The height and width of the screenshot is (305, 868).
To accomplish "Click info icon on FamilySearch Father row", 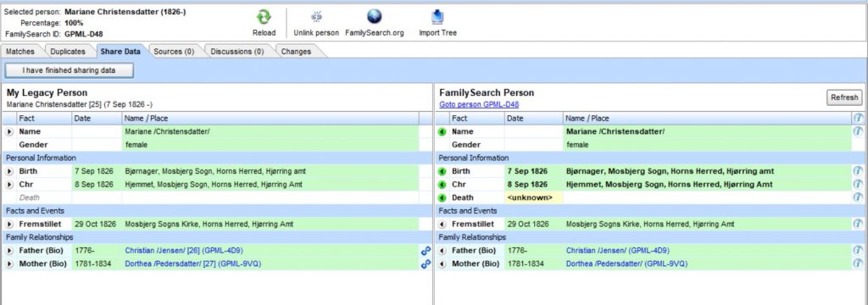I will coord(859,251).
